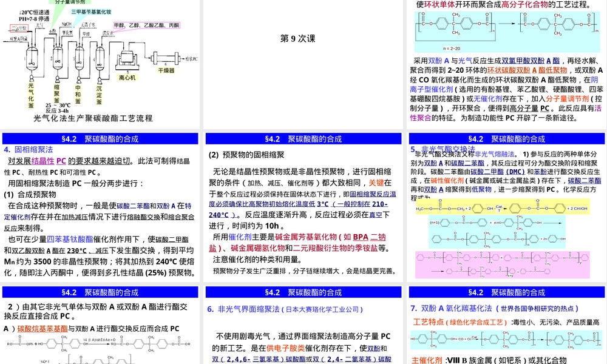
Task: Click the n = 2~20 note under the scheme
Action: tap(452, 49)
